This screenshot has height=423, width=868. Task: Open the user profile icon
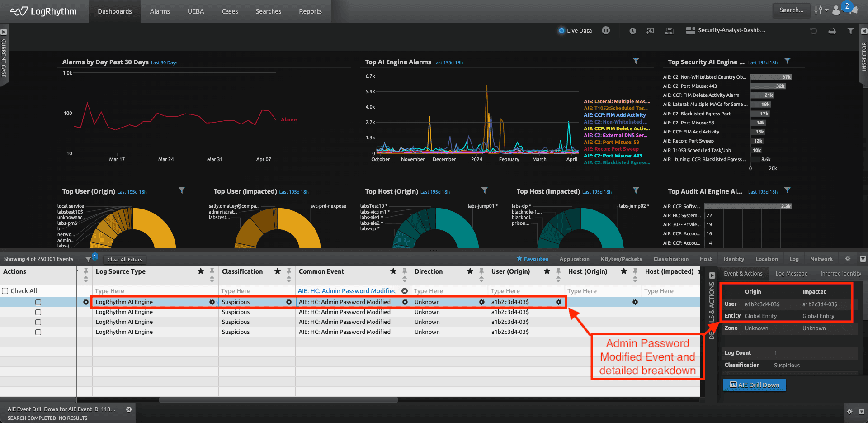click(x=836, y=10)
